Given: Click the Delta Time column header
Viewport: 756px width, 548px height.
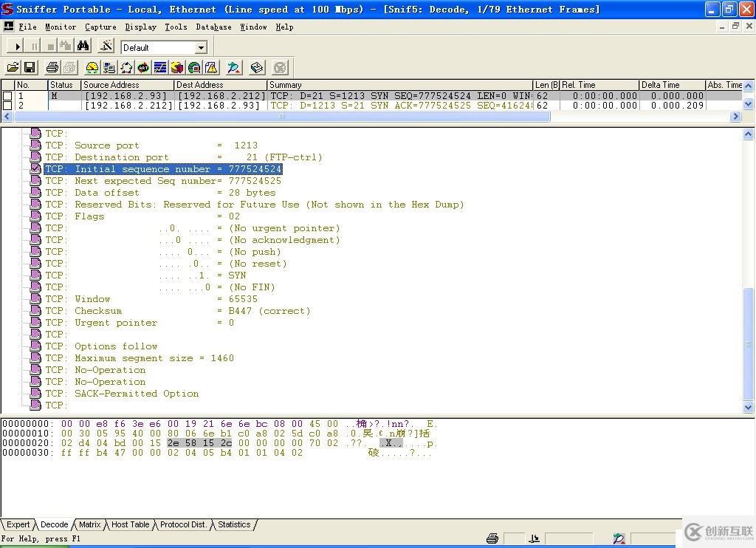Looking at the screenshot, I should pyautogui.click(x=672, y=85).
